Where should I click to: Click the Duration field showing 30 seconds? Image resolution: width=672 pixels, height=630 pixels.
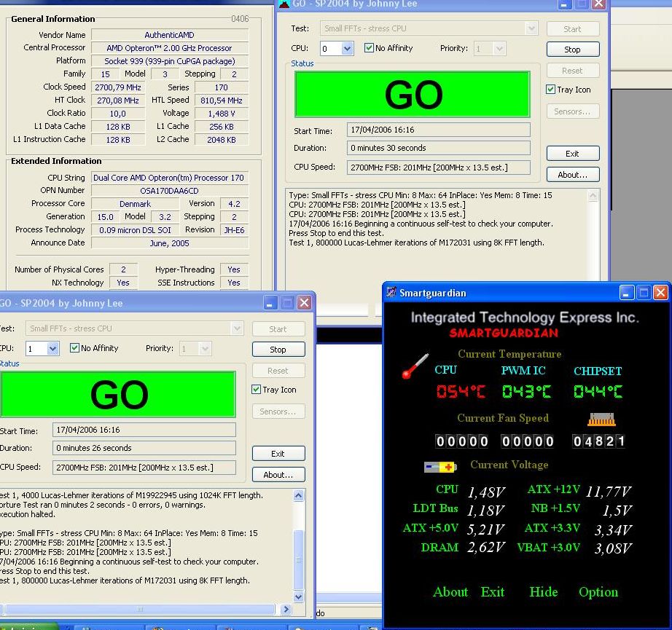pyautogui.click(x=439, y=148)
